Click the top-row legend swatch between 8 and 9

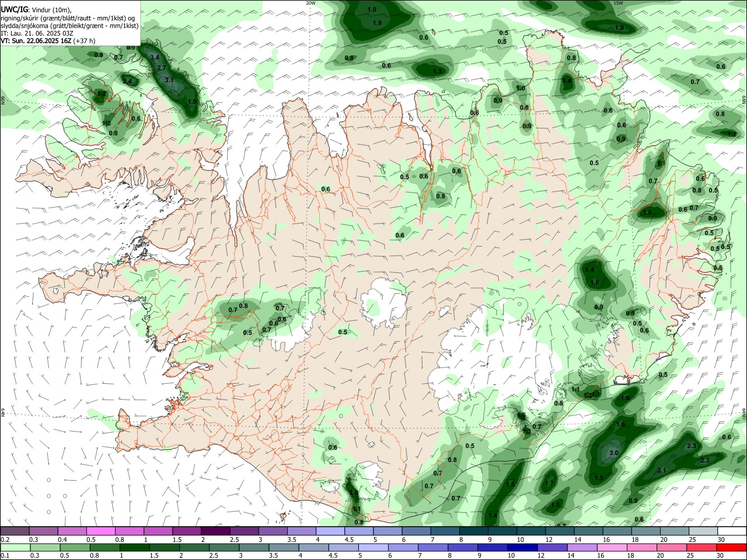pos(474,531)
